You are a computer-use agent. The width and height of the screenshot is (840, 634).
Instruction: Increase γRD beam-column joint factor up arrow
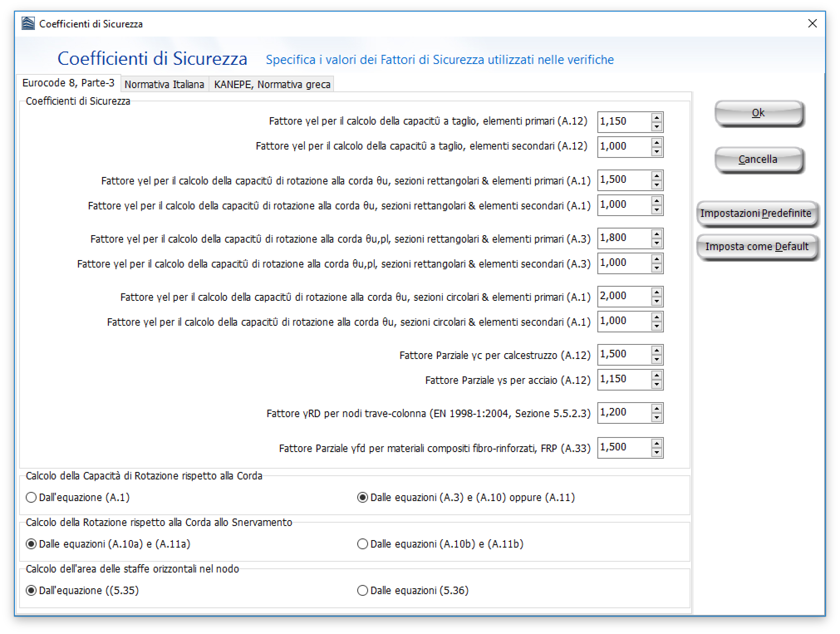[656, 408]
